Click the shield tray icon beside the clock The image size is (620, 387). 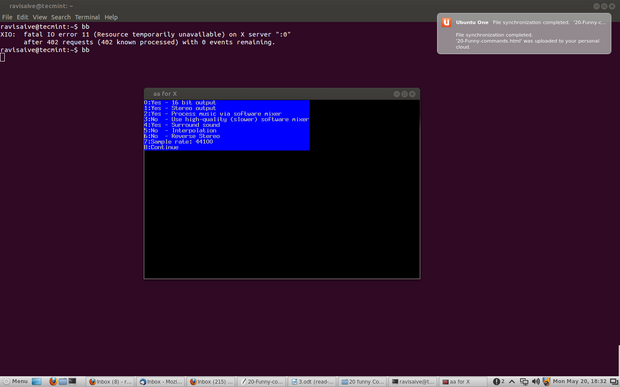pyautogui.click(x=546, y=381)
